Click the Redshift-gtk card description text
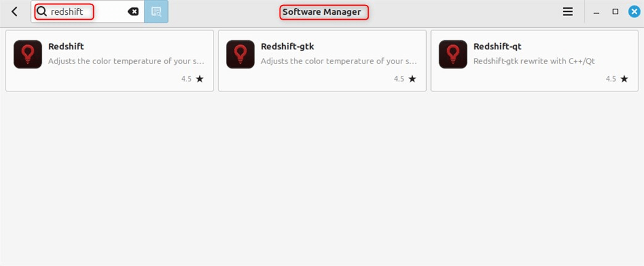 click(339, 61)
